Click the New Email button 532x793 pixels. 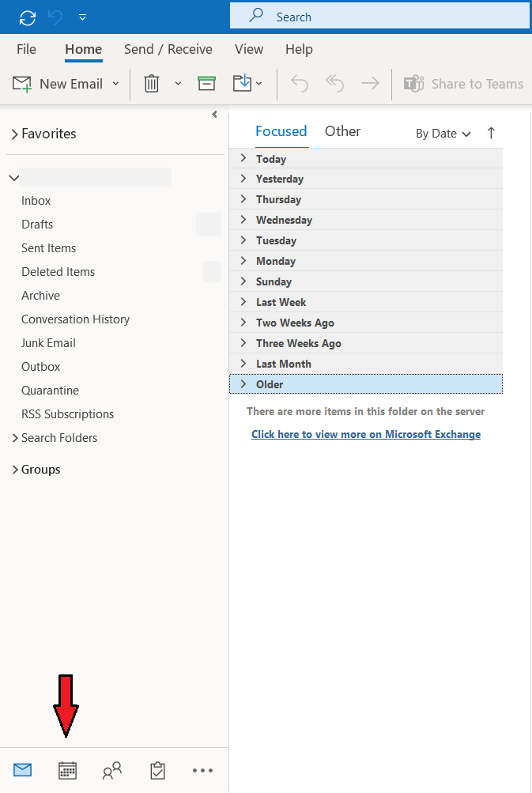[x=58, y=84]
